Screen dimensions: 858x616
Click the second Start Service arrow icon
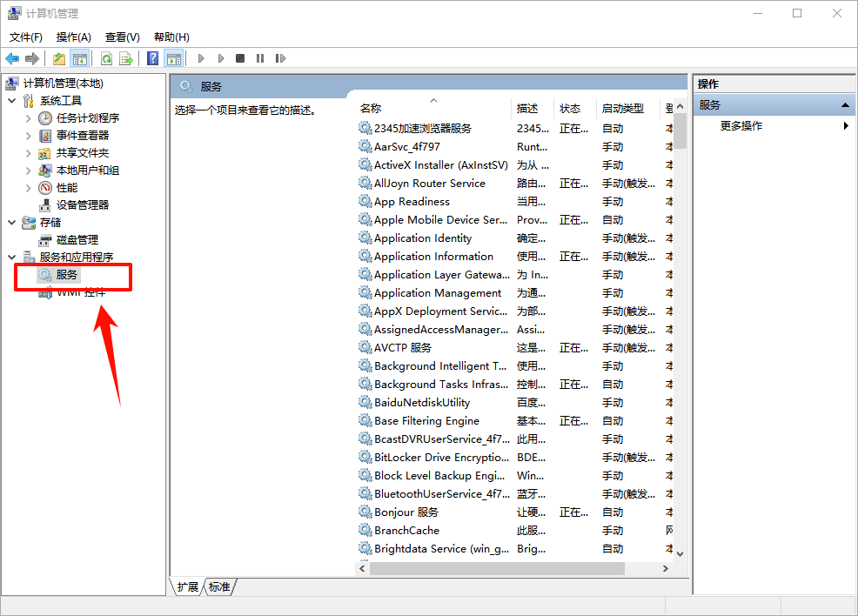(x=221, y=58)
